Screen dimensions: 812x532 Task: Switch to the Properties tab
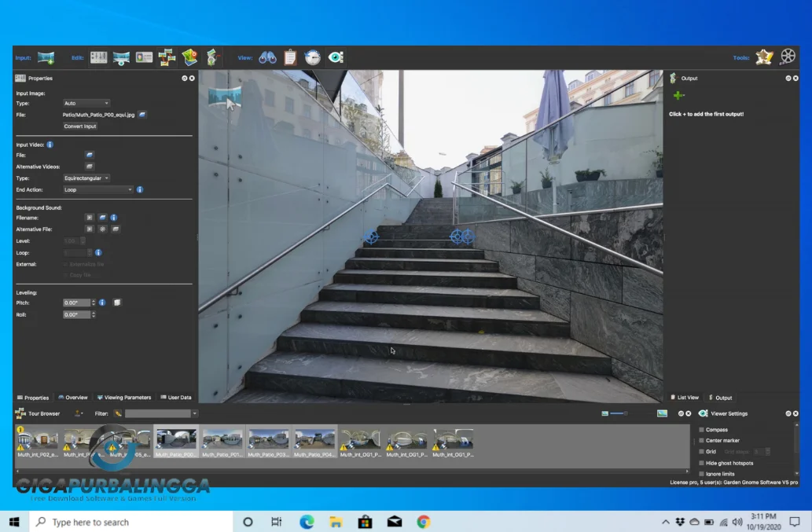tap(33, 398)
